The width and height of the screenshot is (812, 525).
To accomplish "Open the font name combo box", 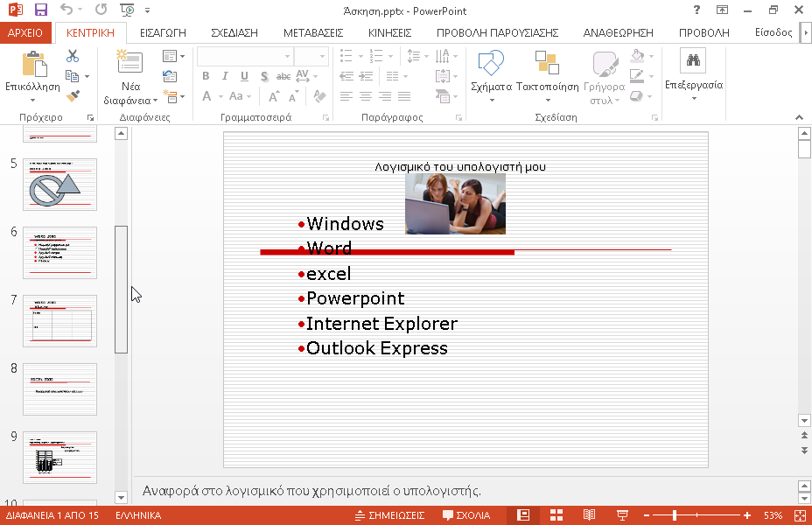I will 245,56.
